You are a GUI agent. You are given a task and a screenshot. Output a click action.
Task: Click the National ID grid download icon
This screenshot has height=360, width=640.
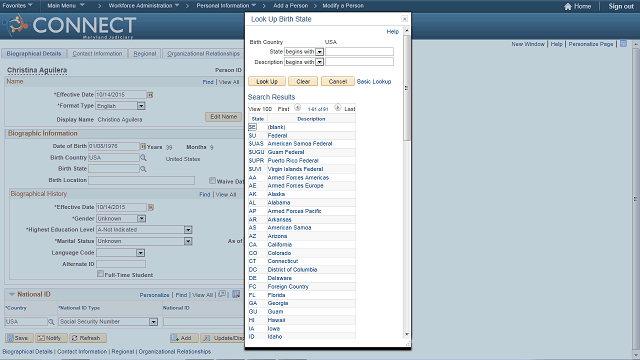pos(236,294)
